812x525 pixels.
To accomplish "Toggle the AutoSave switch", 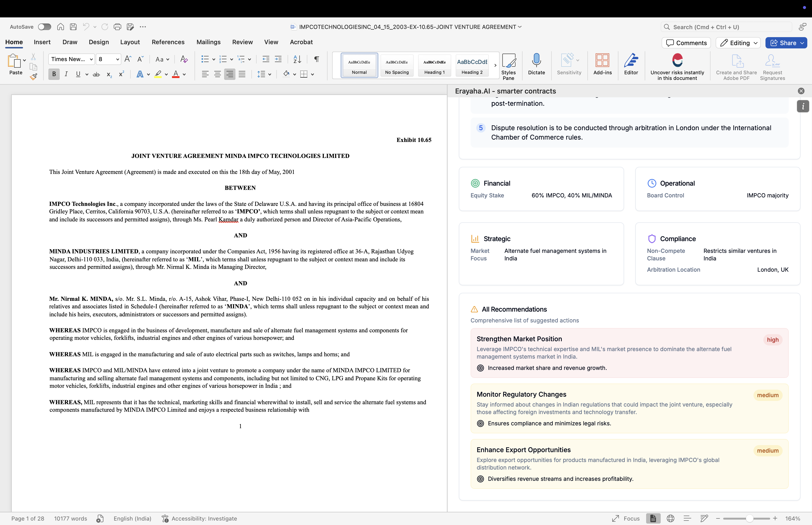I will 44,27.
